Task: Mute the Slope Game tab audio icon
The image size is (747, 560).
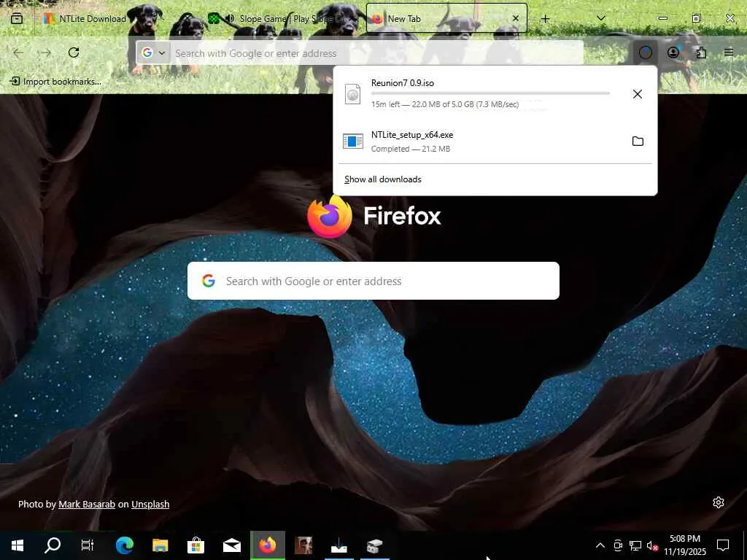Action: click(x=230, y=18)
